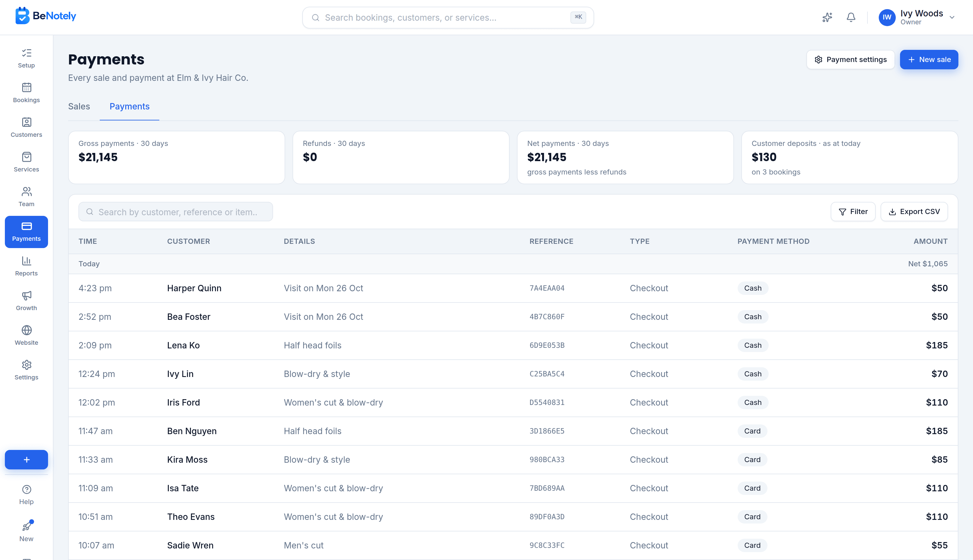Click the $185 amount for Lena Ko
973x560 pixels.
[937, 345]
